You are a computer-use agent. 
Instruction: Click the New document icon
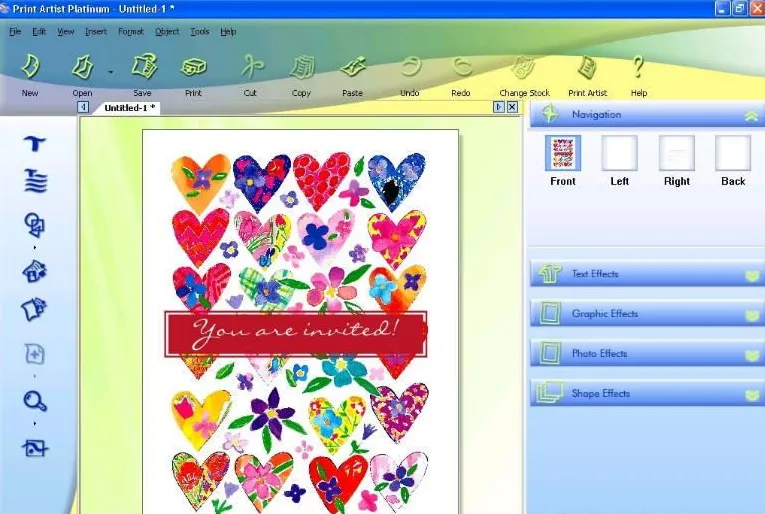pos(31,67)
